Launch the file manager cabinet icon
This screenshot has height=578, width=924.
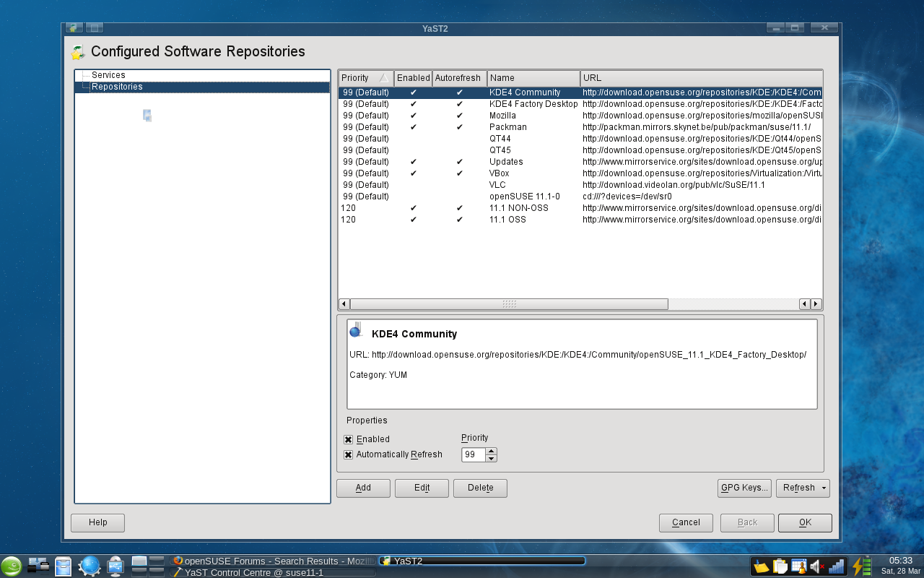[64, 566]
